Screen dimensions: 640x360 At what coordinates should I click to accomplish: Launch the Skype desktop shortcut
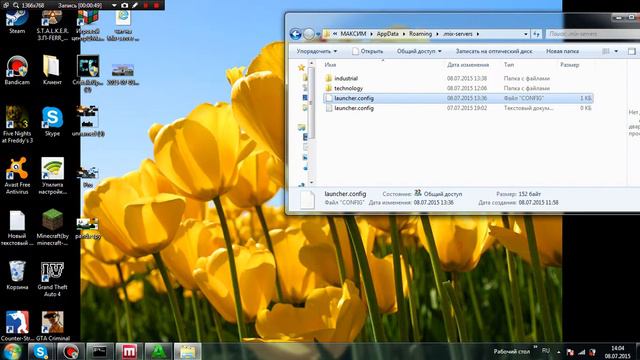pyautogui.click(x=52, y=122)
